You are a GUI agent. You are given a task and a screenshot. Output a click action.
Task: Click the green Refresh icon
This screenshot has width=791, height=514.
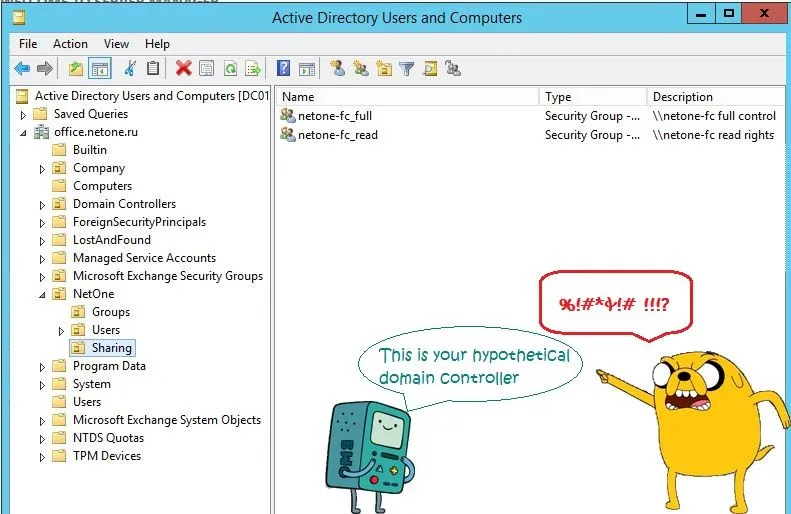tap(230, 68)
